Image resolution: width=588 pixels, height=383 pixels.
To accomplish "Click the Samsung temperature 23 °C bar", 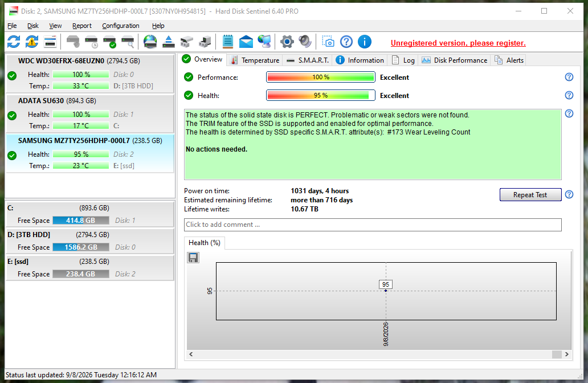I will pyautogui.click(x=81, y=165).
